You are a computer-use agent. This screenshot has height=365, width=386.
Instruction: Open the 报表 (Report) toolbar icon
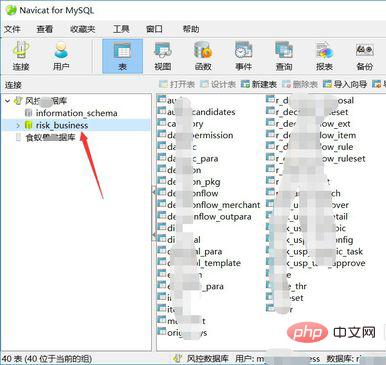pyautogui.click(x=324, y=56)
